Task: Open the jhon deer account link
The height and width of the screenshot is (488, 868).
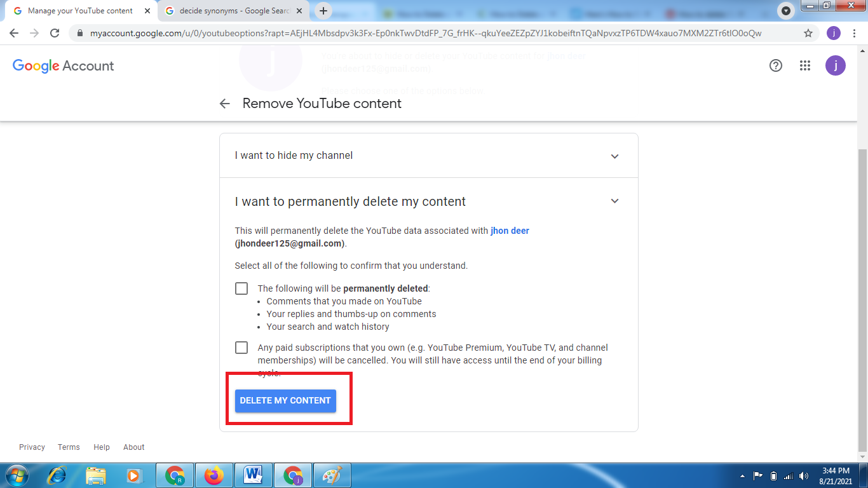Action: 510,231
